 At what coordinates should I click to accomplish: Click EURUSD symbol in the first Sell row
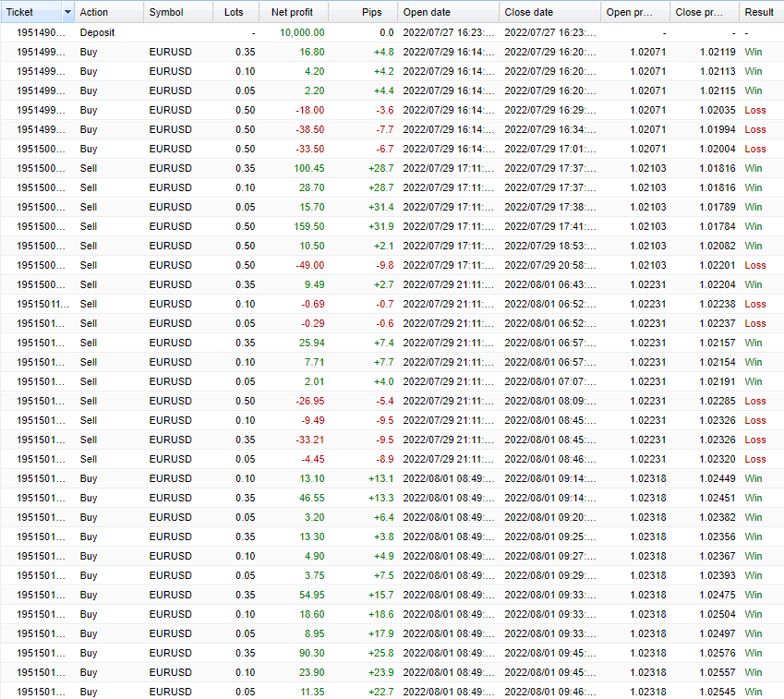[x=171, y=168]
